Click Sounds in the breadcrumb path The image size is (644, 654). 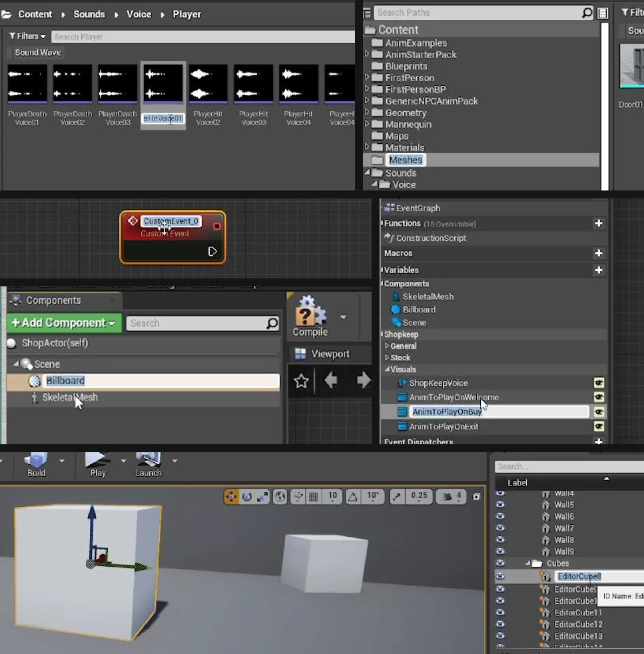(x=89, y=14)
